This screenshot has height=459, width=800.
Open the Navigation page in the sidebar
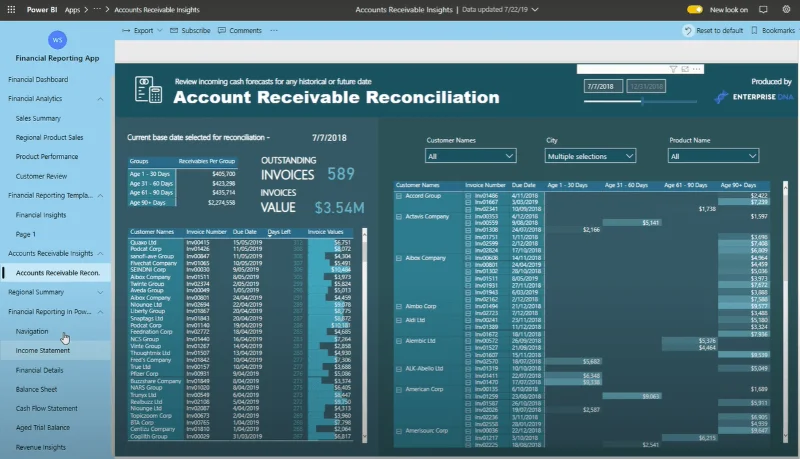click(x=32, y=332)
